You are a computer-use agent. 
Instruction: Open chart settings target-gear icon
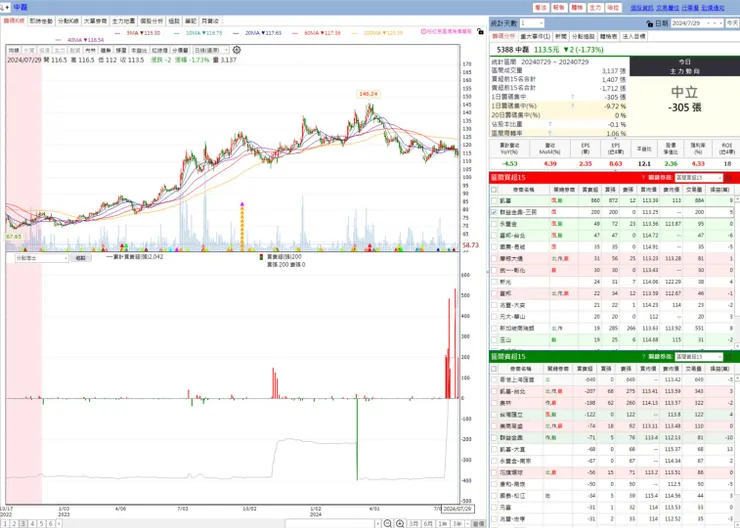237,50
